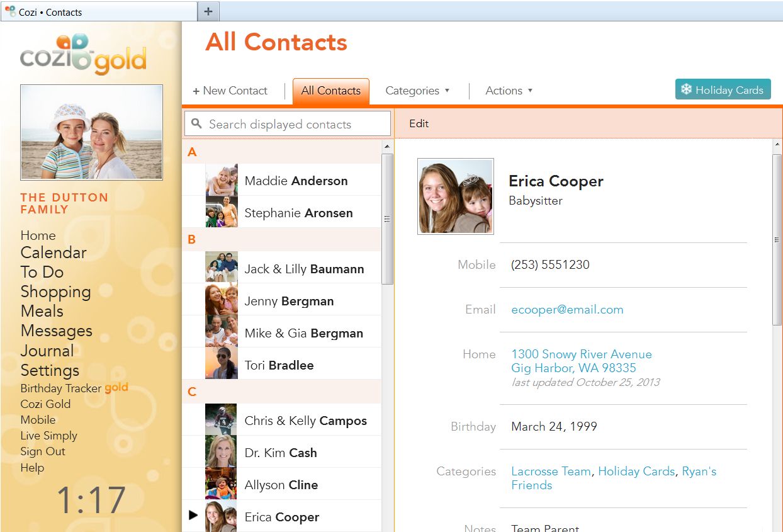Open the Journal section

(x=47, y=351)
